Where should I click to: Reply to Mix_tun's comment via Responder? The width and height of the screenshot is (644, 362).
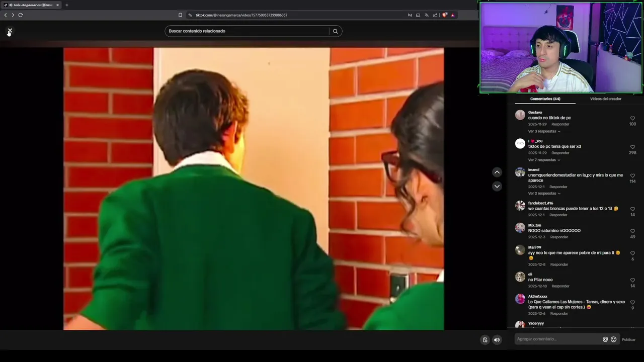point(559,237)
